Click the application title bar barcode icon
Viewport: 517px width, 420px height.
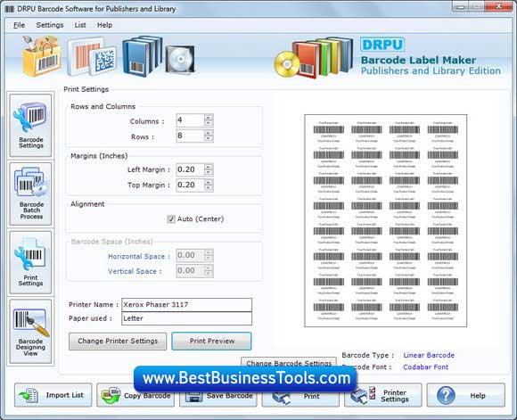point(10,9)
